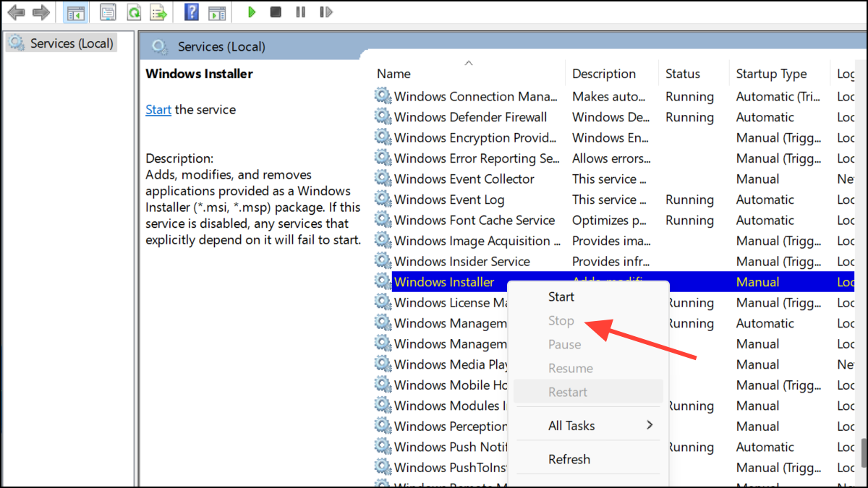This screenshot has width=868, height=488.
Task: Click the Pause Service toolbar icon
Action: [301, 12]
